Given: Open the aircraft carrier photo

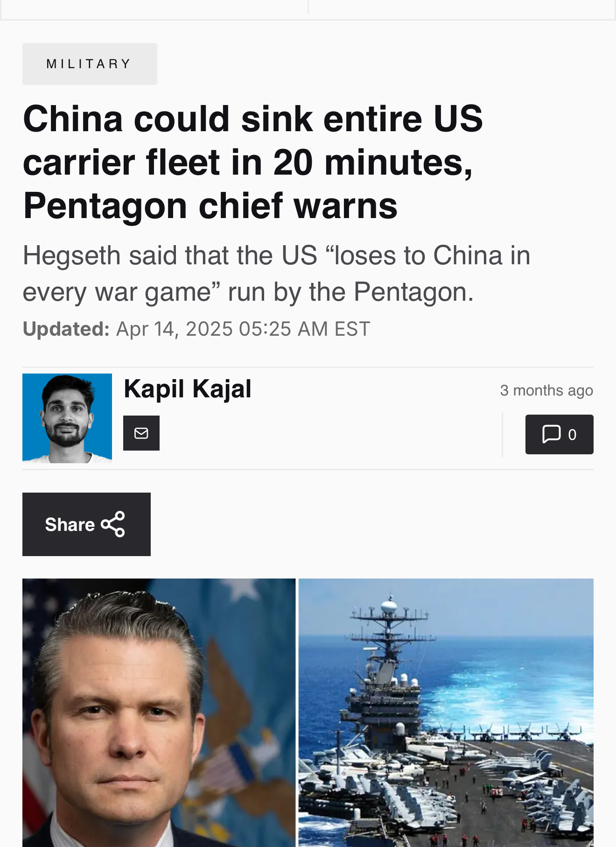Looking at the screenshot, I should [446, 713].
